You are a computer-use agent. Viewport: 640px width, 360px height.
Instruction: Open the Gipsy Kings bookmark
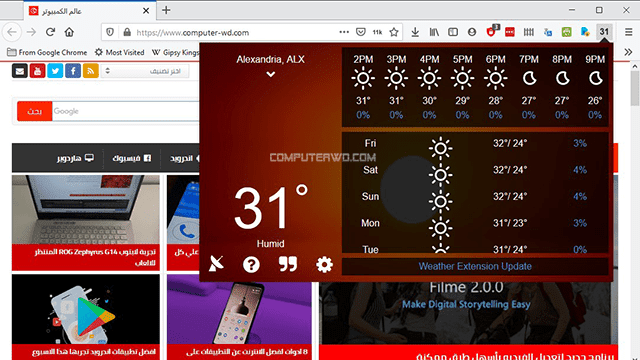click(x=175, y=52)
